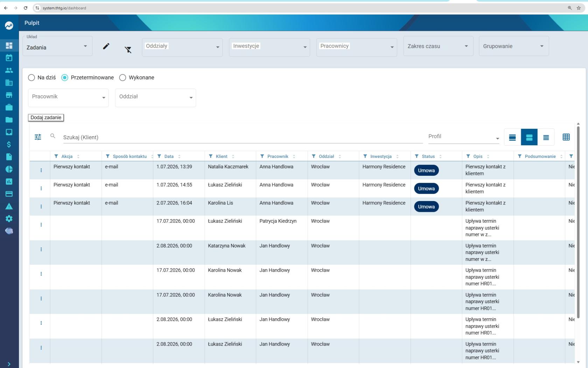Select the "Na dziś" radio option

tap(31, 78)
